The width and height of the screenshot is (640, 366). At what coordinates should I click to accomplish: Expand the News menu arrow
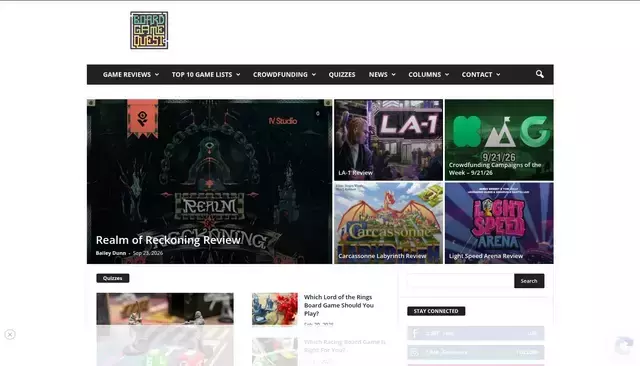pyautogui.click(x=393, y=75)
